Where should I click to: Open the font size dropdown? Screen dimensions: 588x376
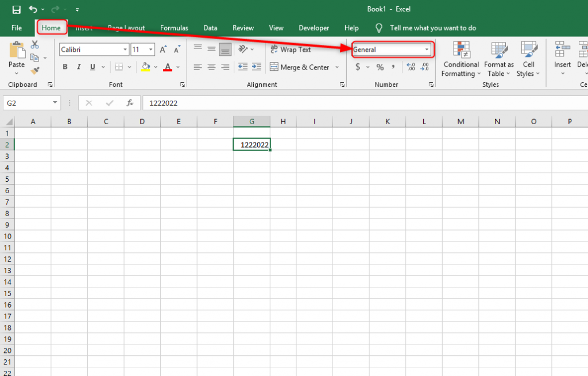(x=152, y=49)
